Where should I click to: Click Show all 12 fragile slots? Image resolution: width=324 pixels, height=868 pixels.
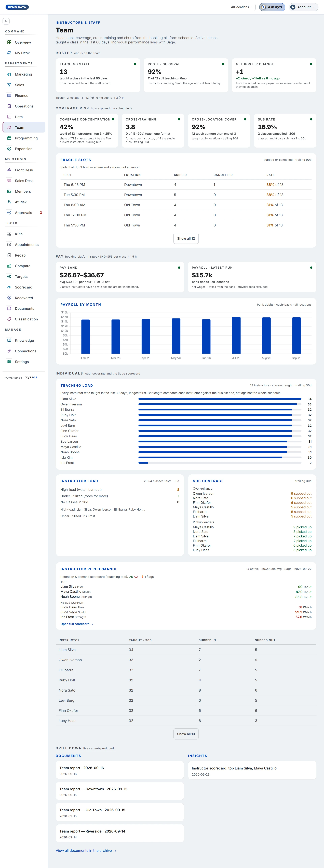(186, 239)
